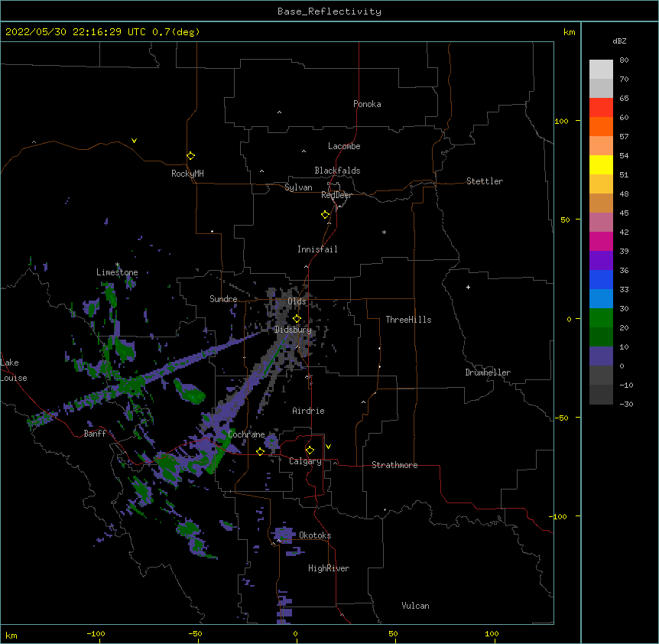Click the yellow v marker northwest of RockyMH
The height and width of the screenshot is (644, 659).
point(134,141)
